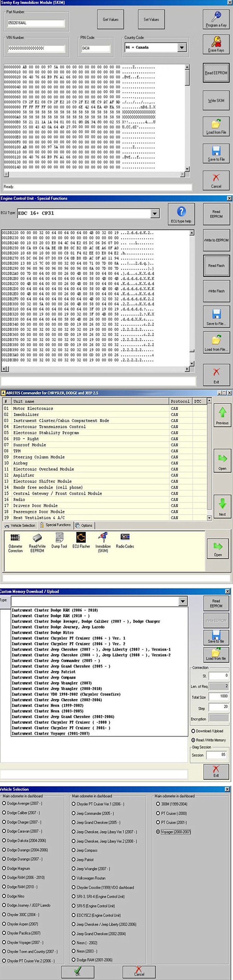Click Open button in Special Functions panel

tap(218, 549)
